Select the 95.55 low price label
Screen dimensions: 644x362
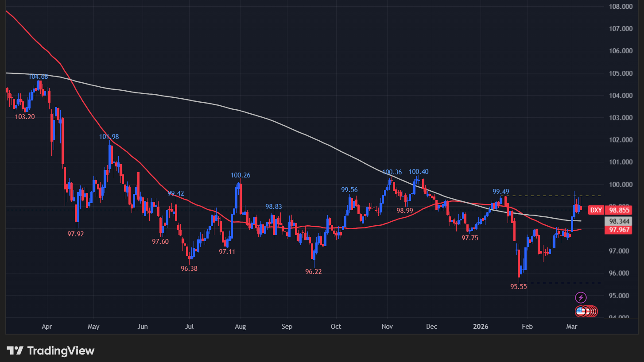[x=518, y=287]
